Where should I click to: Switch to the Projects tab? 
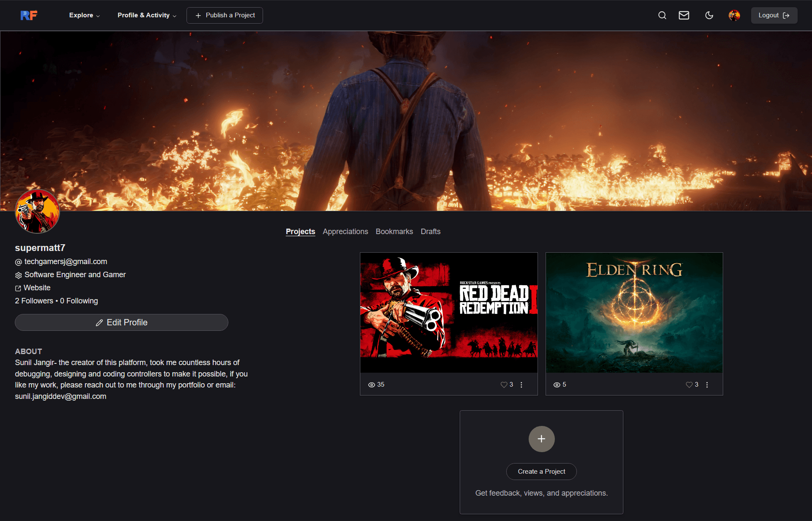[300, 232]
